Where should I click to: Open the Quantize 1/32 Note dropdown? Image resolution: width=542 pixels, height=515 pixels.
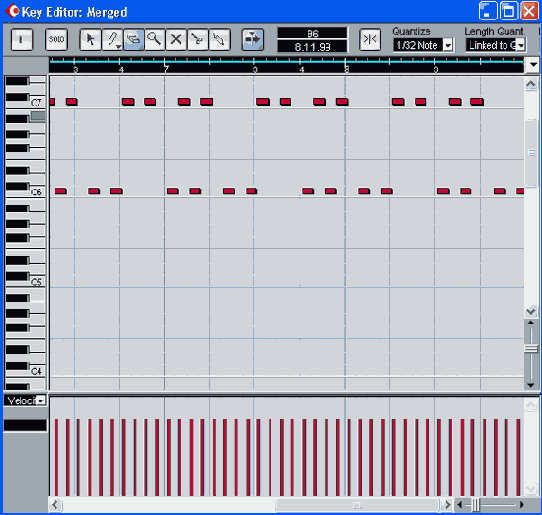coord(424,45)
